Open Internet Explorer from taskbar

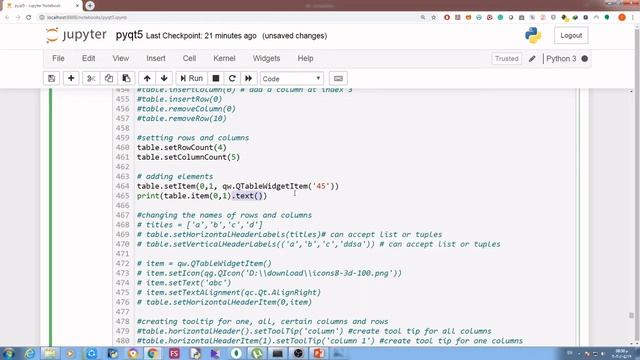click(29, 353)
